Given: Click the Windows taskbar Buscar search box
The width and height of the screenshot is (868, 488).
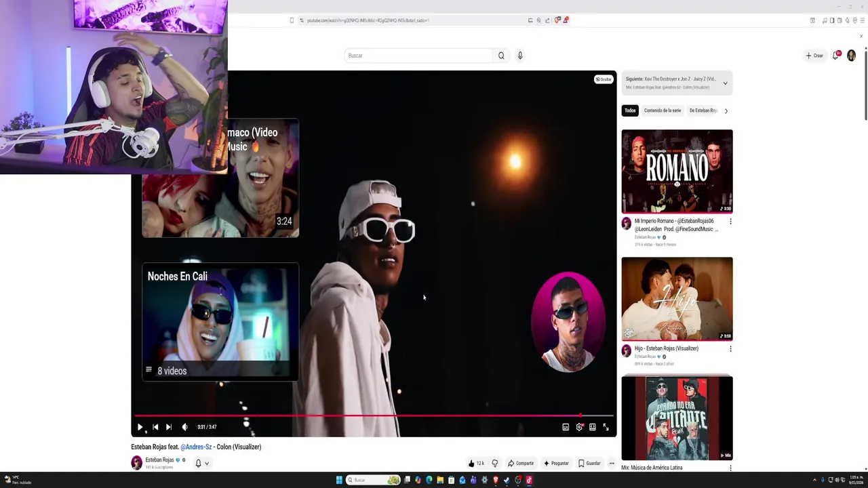Looking at the screenshot, I should [374, 480].
